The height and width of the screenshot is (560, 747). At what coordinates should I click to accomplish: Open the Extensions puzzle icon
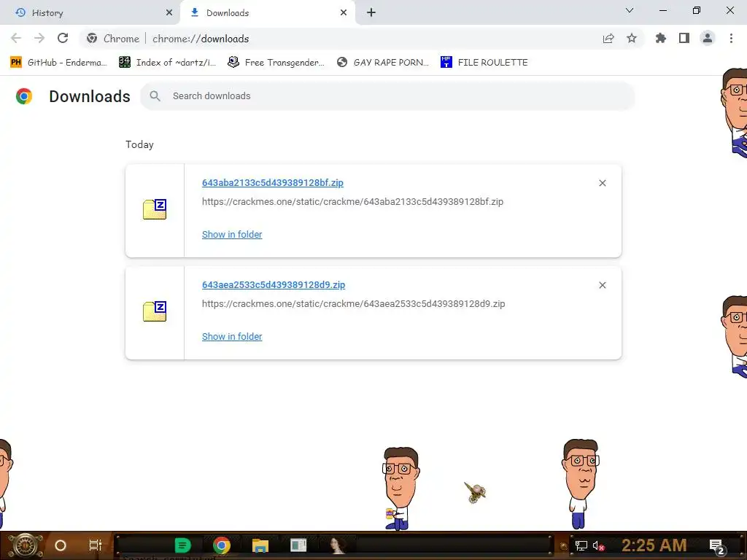point(661,39)
